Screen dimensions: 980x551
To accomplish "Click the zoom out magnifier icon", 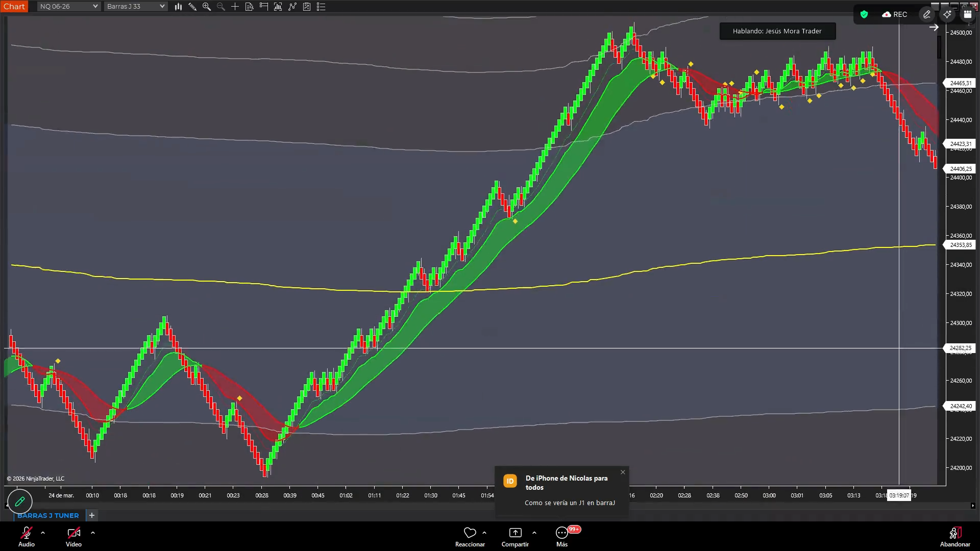I will pos(221,7).
